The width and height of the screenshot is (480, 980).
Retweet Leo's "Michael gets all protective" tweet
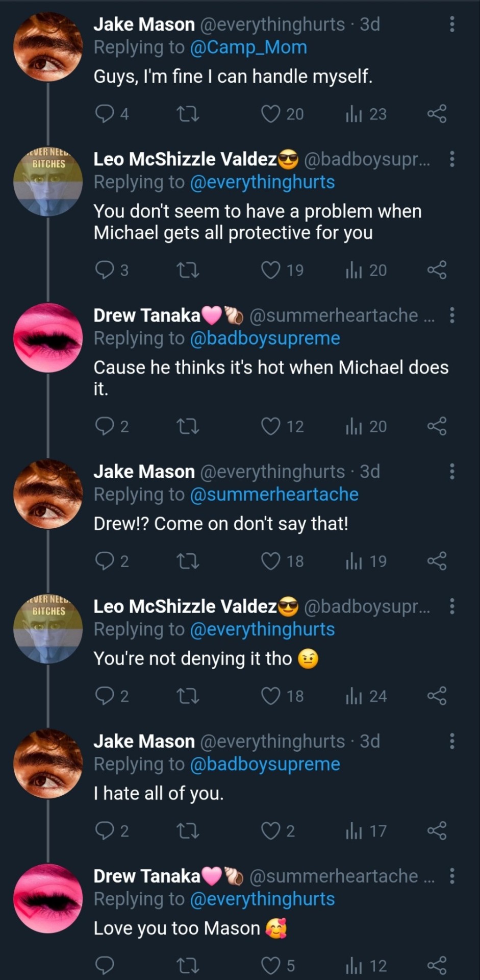click(x=187, y=270)
